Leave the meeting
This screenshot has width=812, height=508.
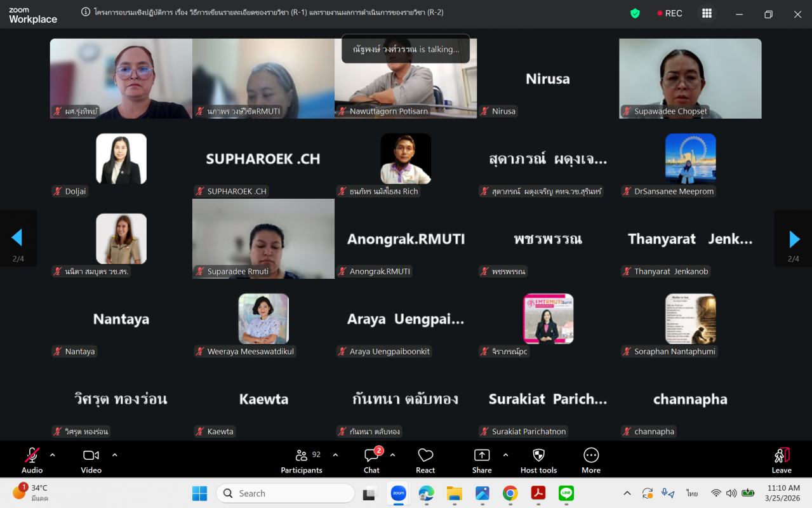click(x=782, y=460)
